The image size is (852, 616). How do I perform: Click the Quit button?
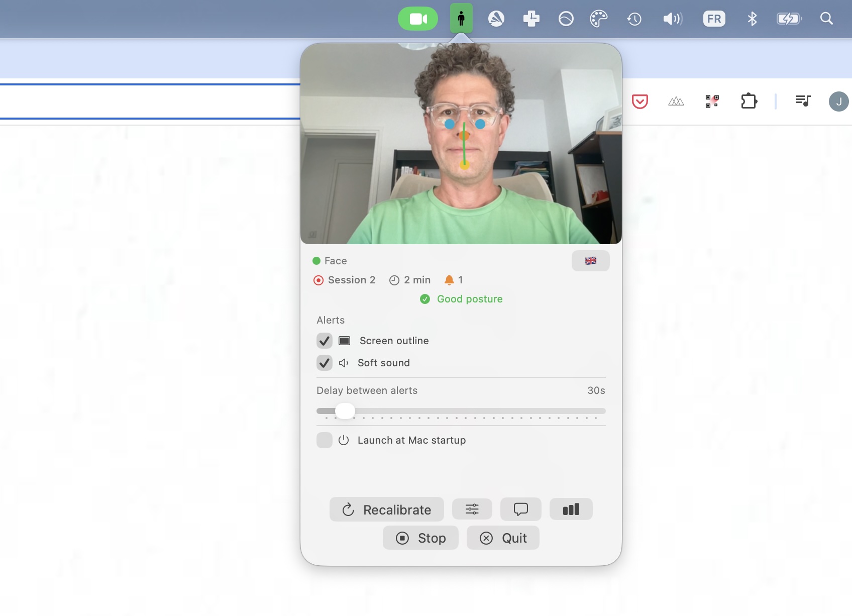pos(503,538)
